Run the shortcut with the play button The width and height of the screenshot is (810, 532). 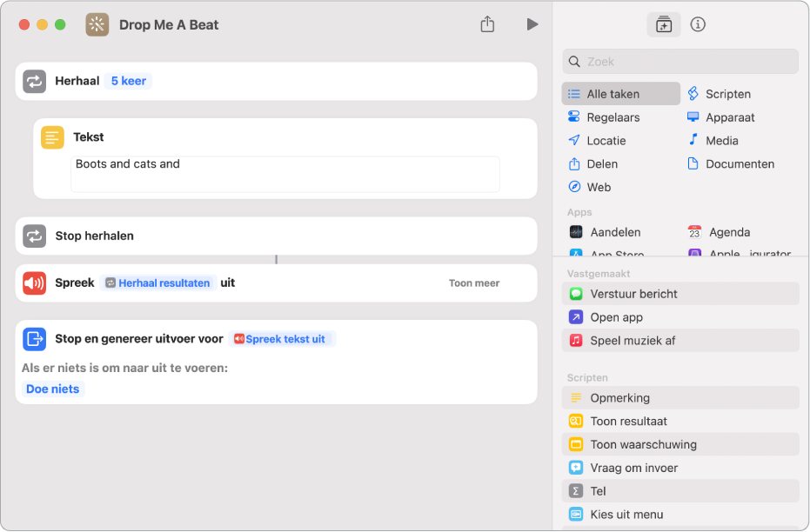[532, 24]
